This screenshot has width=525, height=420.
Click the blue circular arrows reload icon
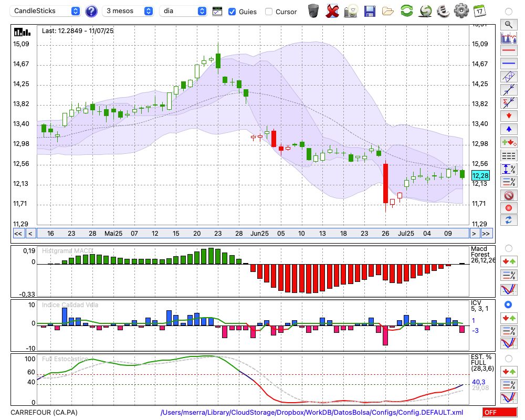point(509,220)
